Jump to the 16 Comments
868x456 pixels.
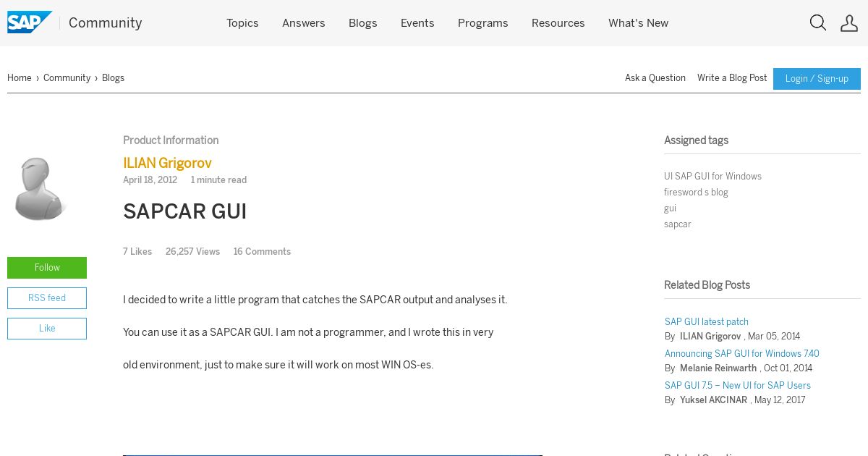pyautogui.click(x=262, y=252)
